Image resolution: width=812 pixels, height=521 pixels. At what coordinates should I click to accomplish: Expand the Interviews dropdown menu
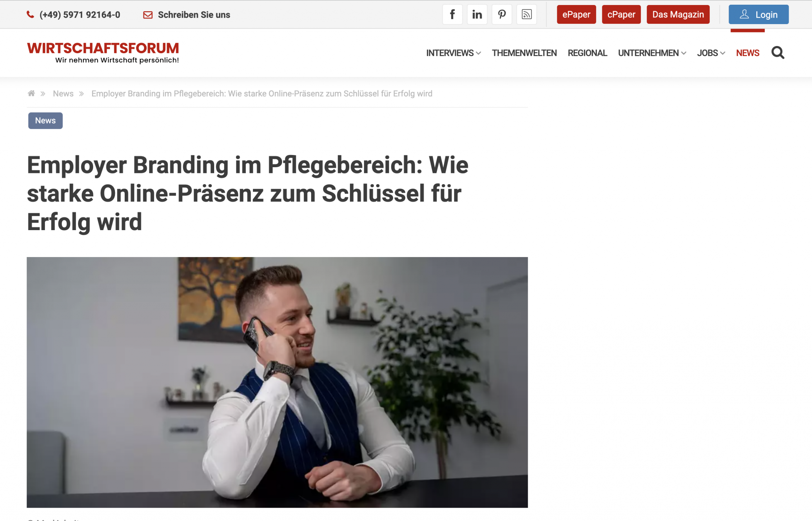coord(453,53)
